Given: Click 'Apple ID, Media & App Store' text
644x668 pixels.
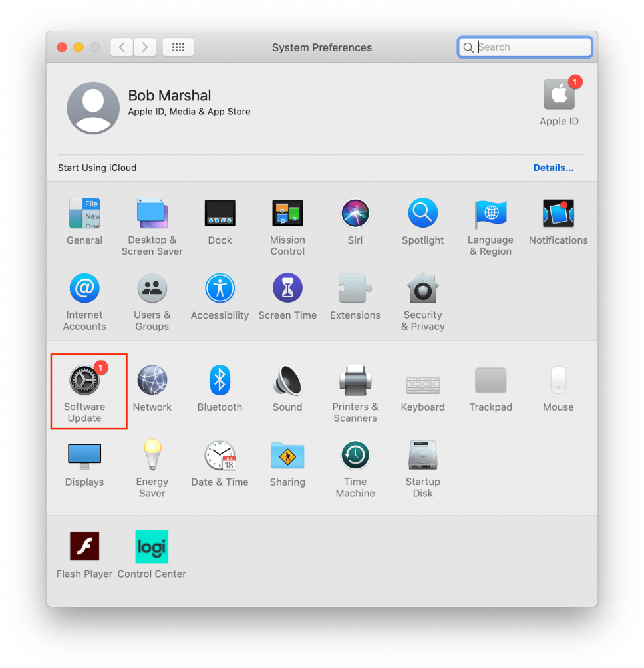Looking at the screenshot, I should 189,112.
